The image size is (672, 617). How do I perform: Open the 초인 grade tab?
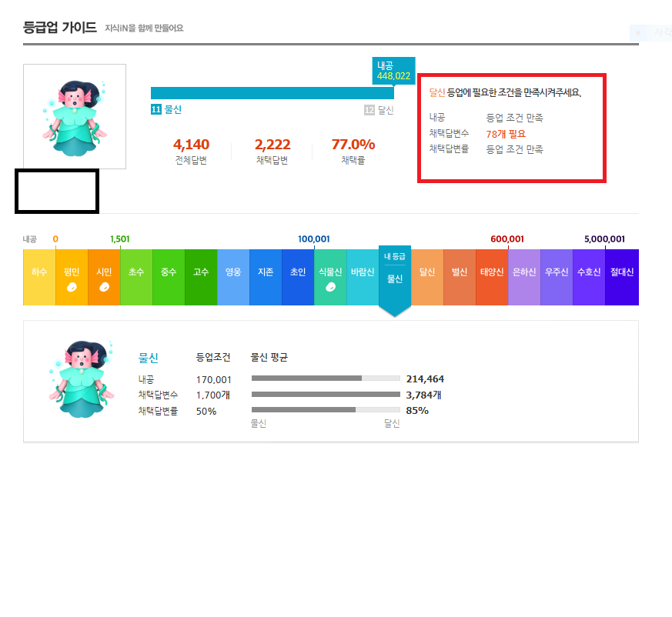point(298,277)
